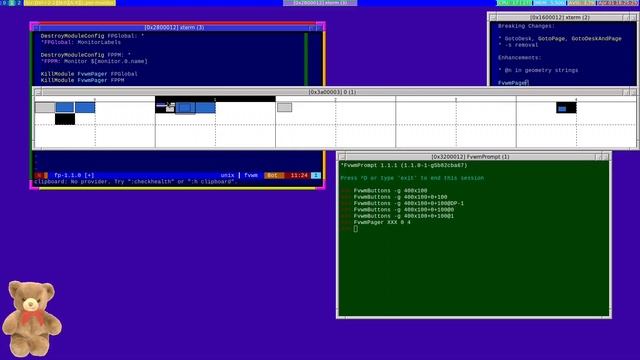Open window menu button of xterm (2)

pos(493,18)
